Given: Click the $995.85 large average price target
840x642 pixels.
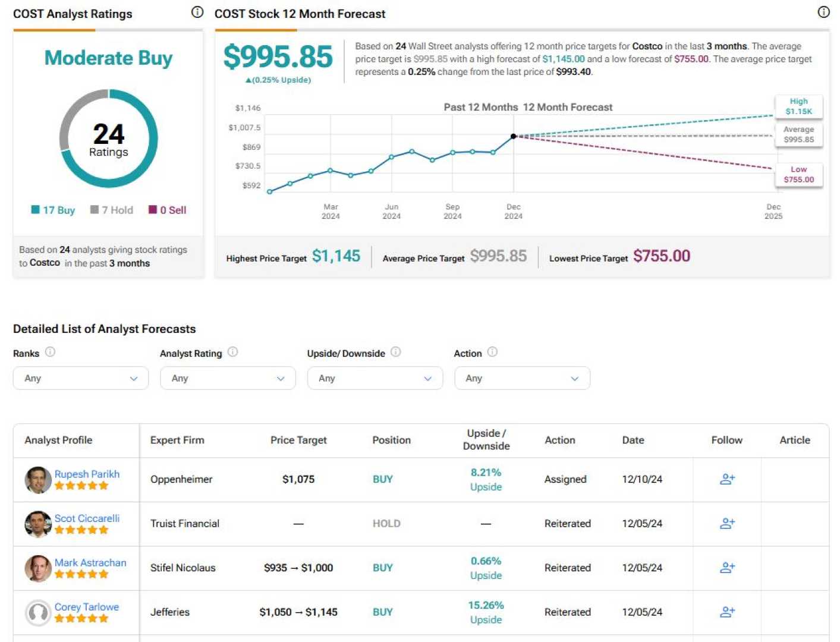Looking at the screenshot, I should coord(278,57).
